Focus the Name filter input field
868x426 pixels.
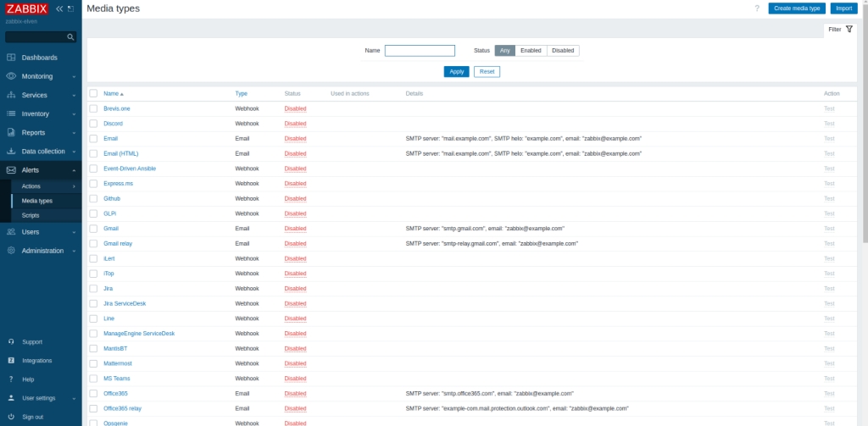coord(420,51)
